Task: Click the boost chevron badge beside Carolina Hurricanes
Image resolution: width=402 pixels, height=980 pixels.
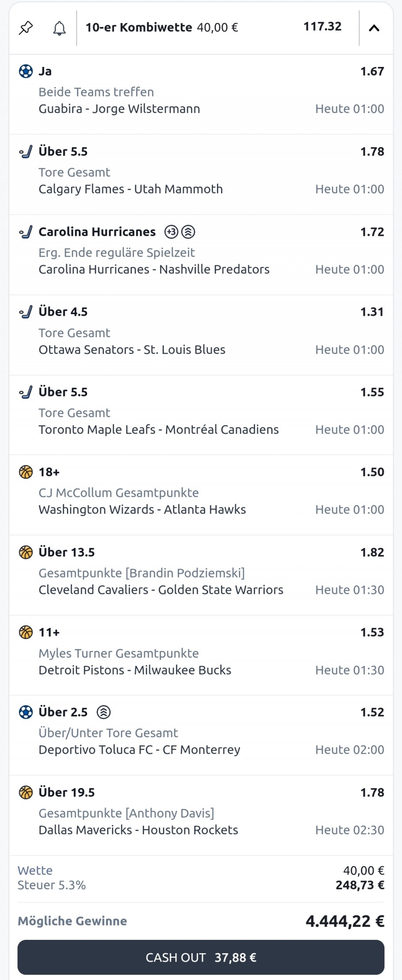Action: (188, 232)
